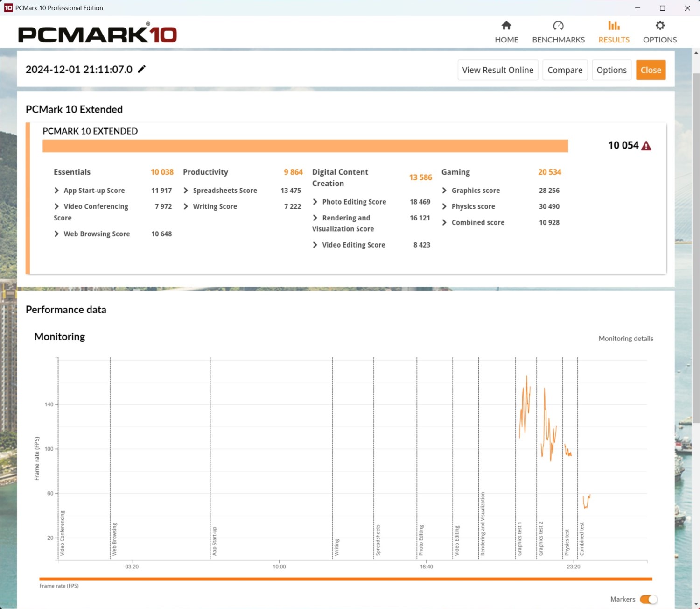Image resolution: width=700 pixels, height=609 pixels.
Task: Click the App Start-up value 11 917
Action: point(161,191)
